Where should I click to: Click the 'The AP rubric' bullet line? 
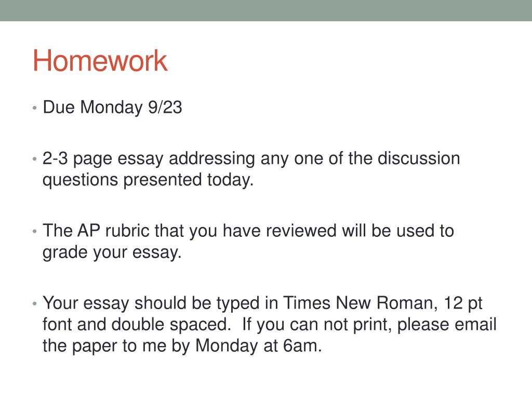(248, 231)
